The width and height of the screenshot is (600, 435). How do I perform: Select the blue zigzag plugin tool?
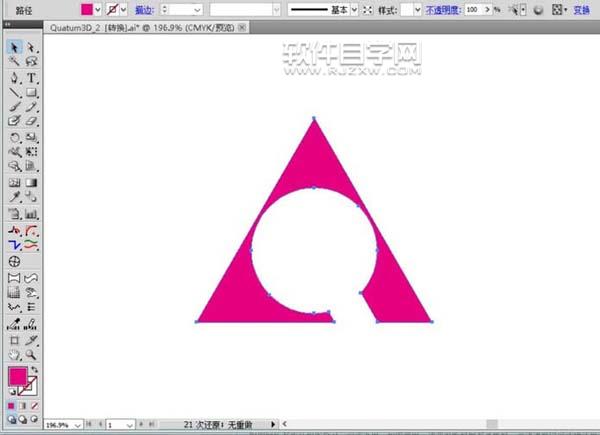[x=14, y=244]
